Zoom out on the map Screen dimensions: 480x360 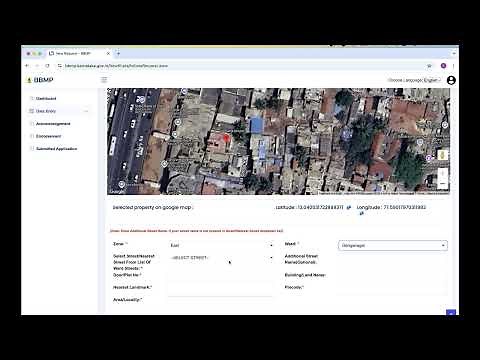443,183
